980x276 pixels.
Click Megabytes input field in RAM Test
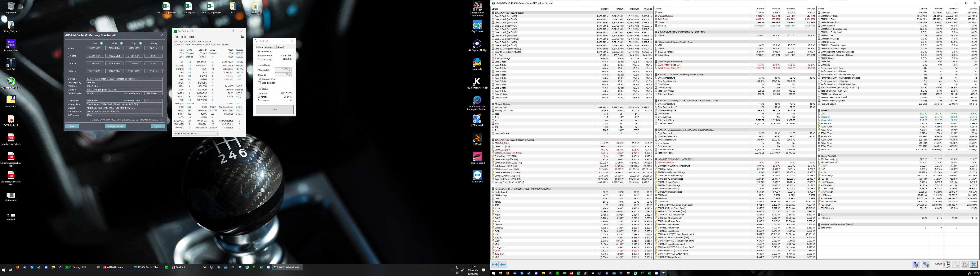(282, 69)
